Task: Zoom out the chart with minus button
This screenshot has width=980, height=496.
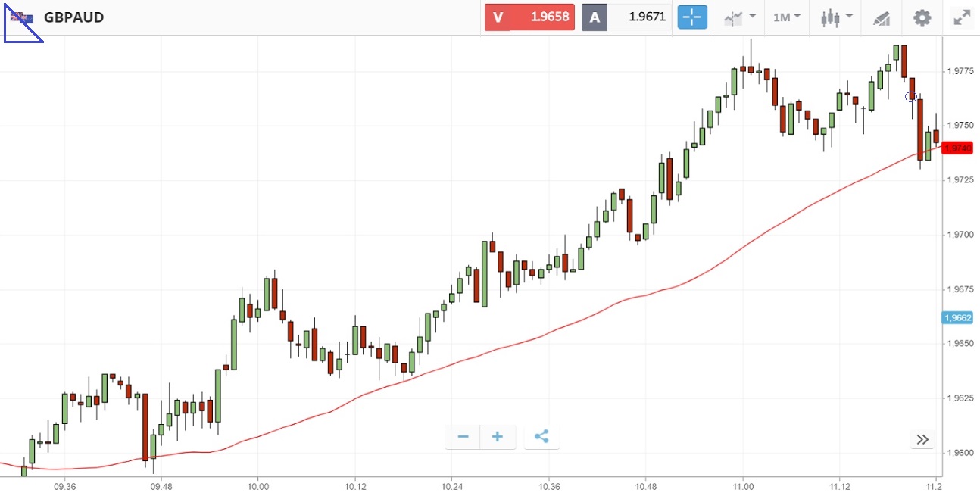Action: pyautogui.click(x=463, y=437)
